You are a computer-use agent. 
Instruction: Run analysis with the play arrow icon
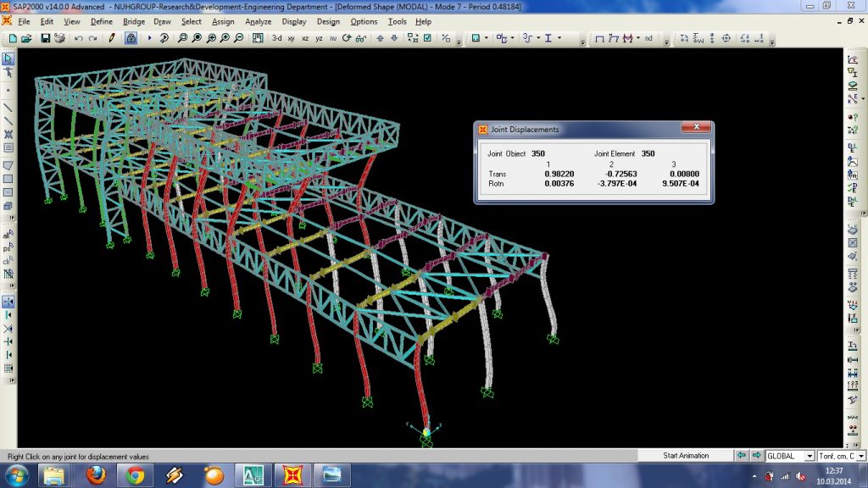[x=149, y=38]
